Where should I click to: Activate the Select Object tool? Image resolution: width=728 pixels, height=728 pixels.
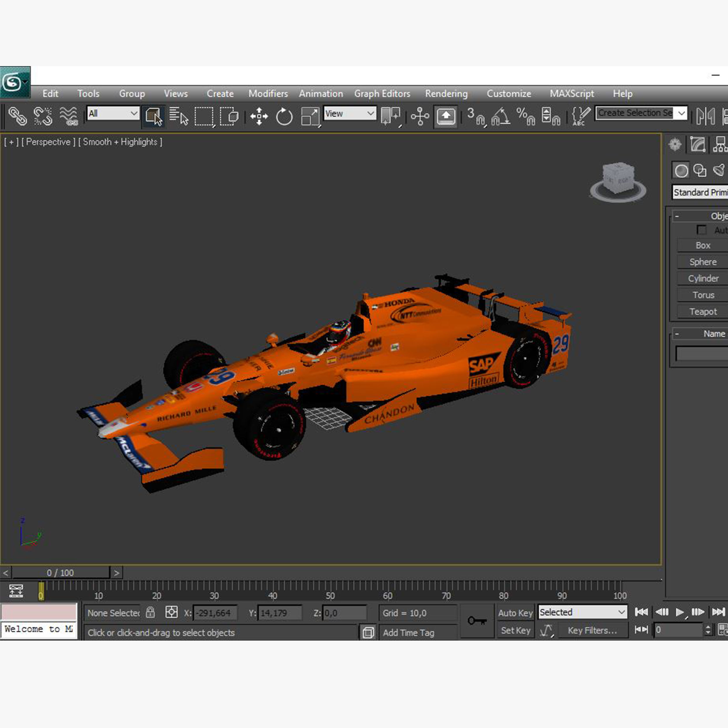153,116
